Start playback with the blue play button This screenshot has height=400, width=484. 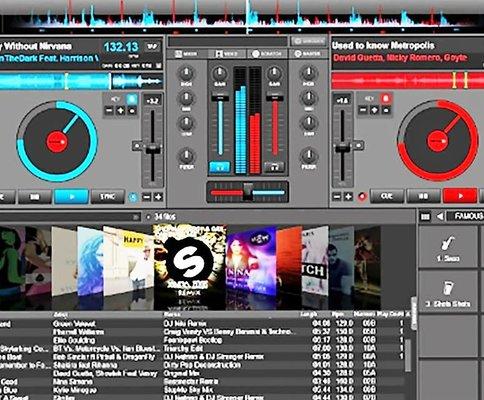click(x=71, y=197)
